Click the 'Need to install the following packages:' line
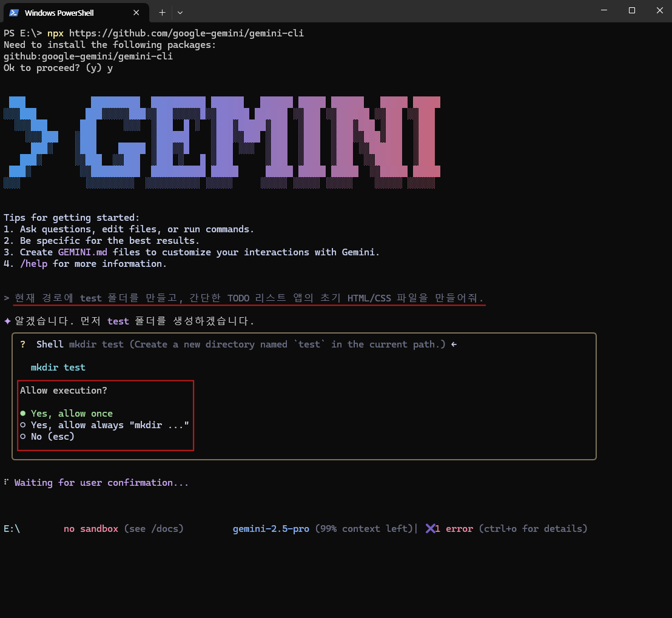The image size is (672, 618). pyautogui.click(x=110, y=45)
